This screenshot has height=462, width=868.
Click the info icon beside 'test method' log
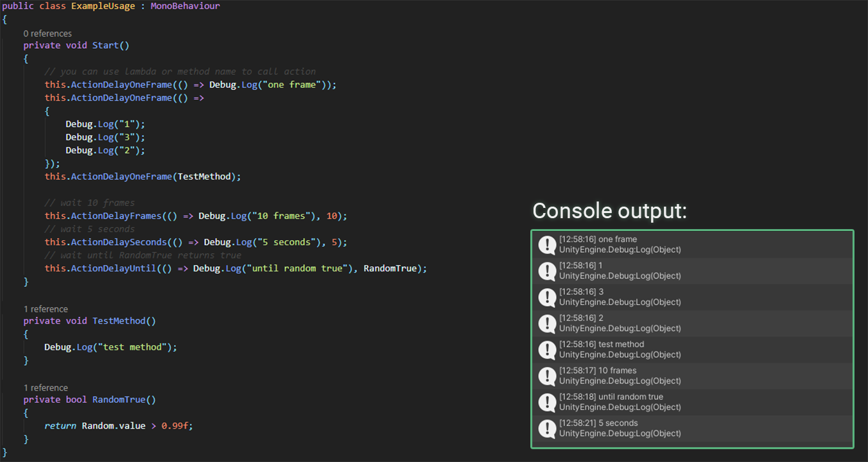click(547, 350)
